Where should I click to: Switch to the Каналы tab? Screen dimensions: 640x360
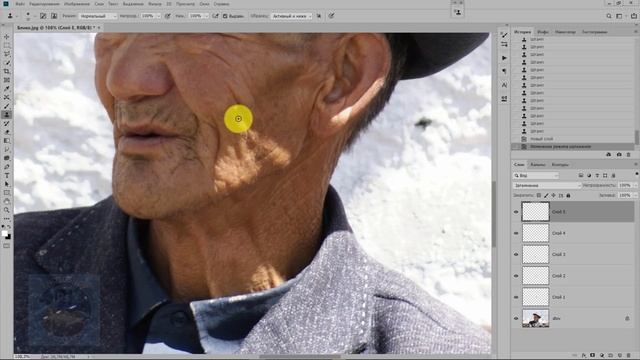tap(538, 164)
